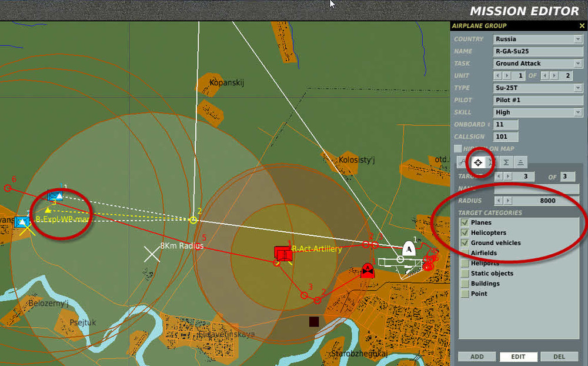The image size is (588, 366).
Task: Check Airfields target category
Action: click(x=465, y=252)
